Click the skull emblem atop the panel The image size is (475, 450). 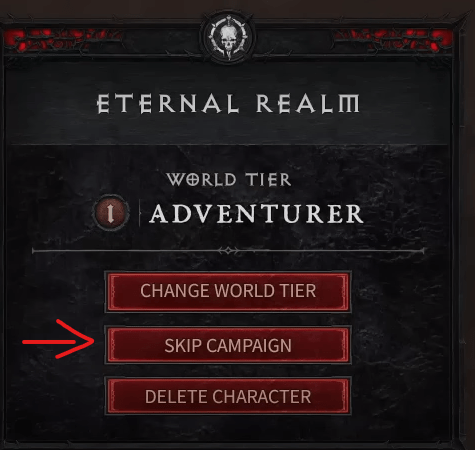(x=228, y=38)
